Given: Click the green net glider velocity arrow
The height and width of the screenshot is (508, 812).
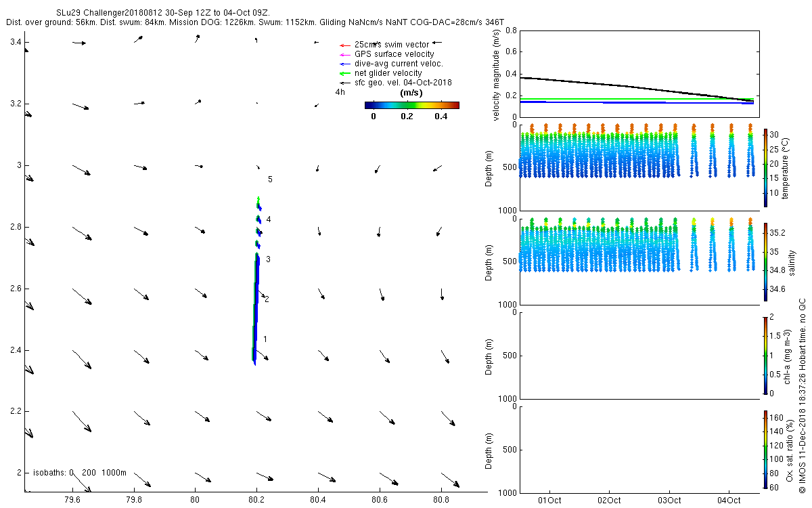Looking at the screenshot, I should point(344,73).
